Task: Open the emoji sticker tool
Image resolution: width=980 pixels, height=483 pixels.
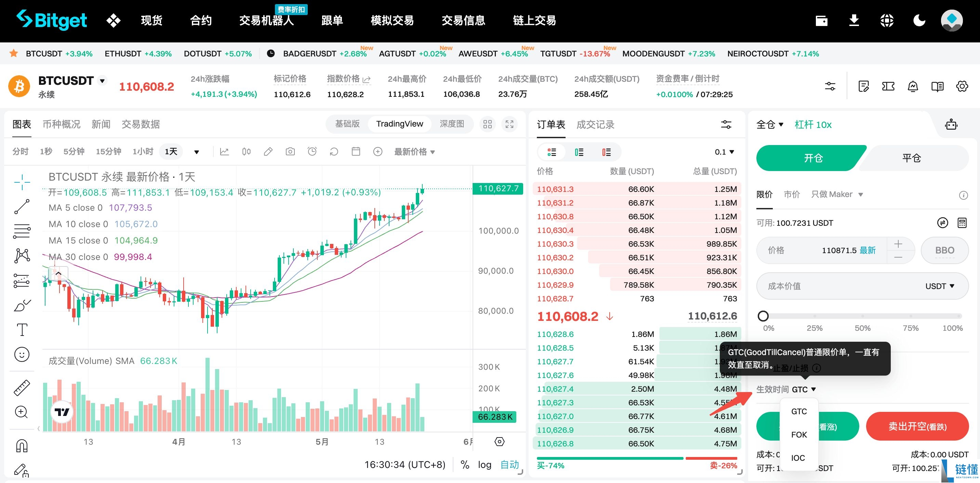Action: 22,354
